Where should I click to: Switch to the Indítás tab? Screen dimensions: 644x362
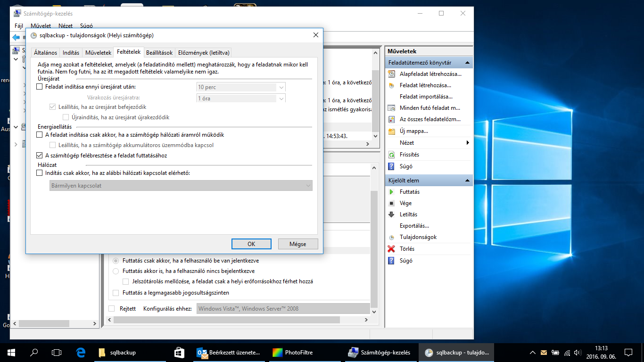(x=71, y=53)
